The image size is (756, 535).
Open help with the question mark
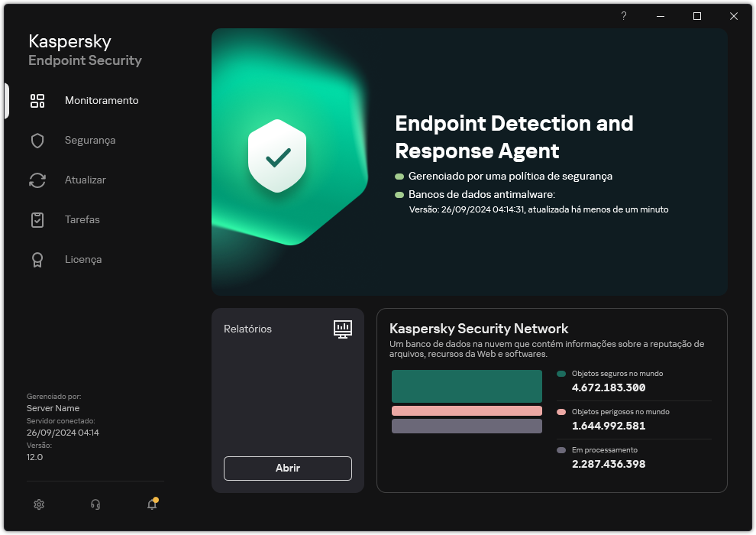(x=623, y=16)
